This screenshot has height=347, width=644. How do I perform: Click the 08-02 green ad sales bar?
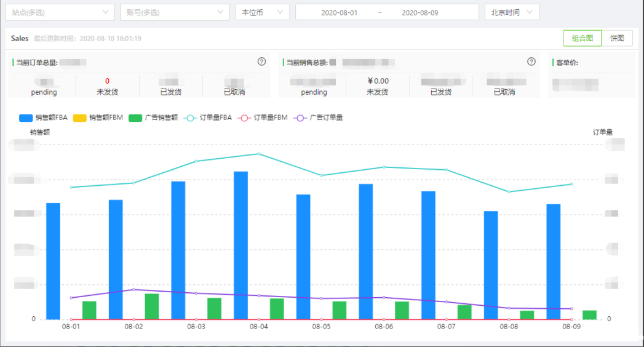[152, 306]
